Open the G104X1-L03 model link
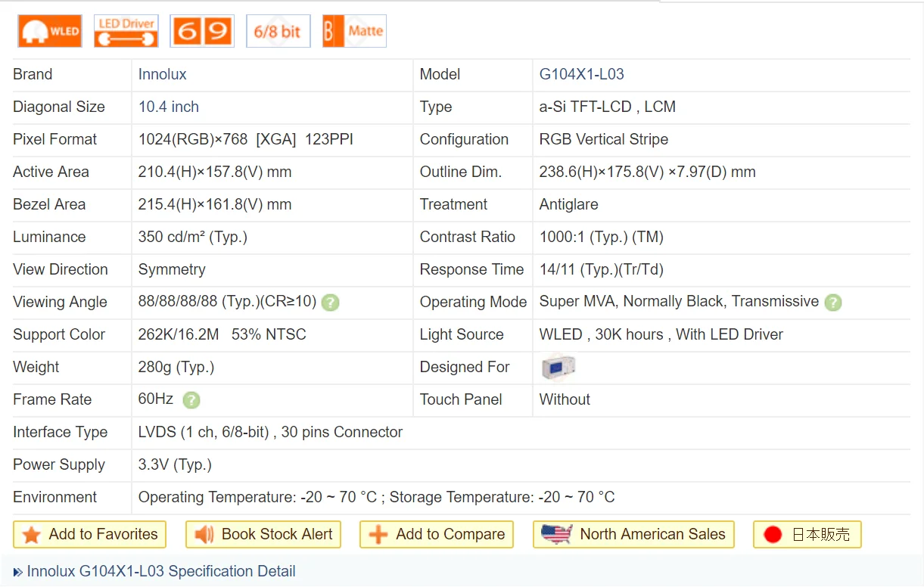 pyautogui.click(x=582, y=74)
